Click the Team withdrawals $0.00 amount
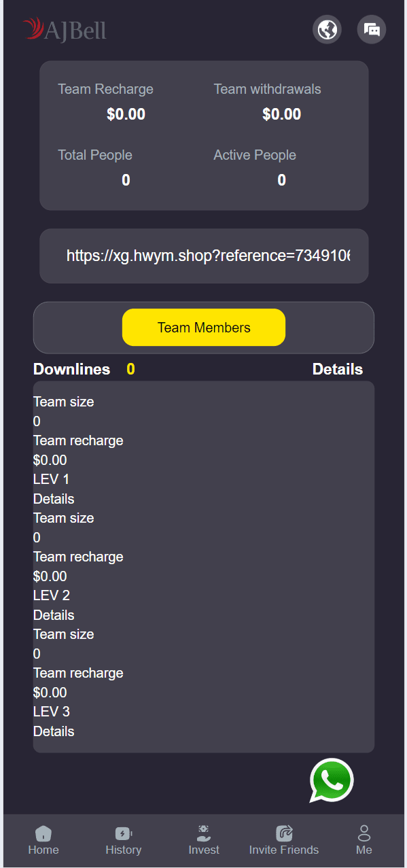This screenshot has height=868, width=407. click(281, 114)
